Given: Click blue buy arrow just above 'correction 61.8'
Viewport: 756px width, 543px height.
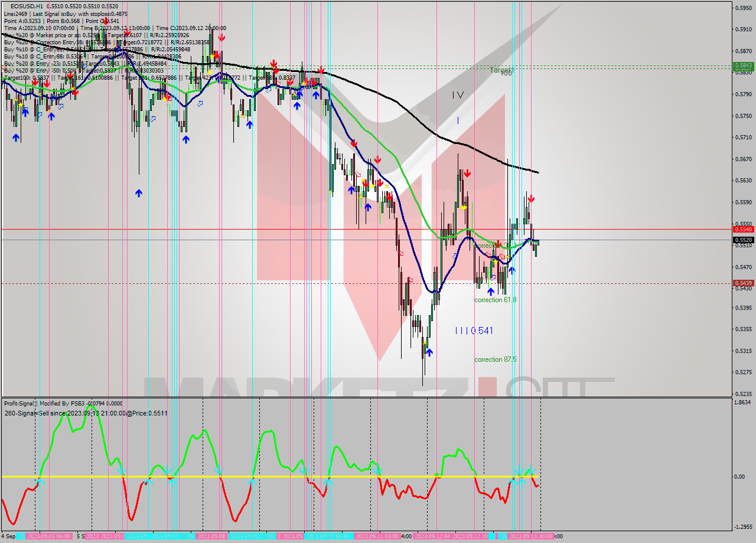Looking at the screenshot, I should 490,291.
